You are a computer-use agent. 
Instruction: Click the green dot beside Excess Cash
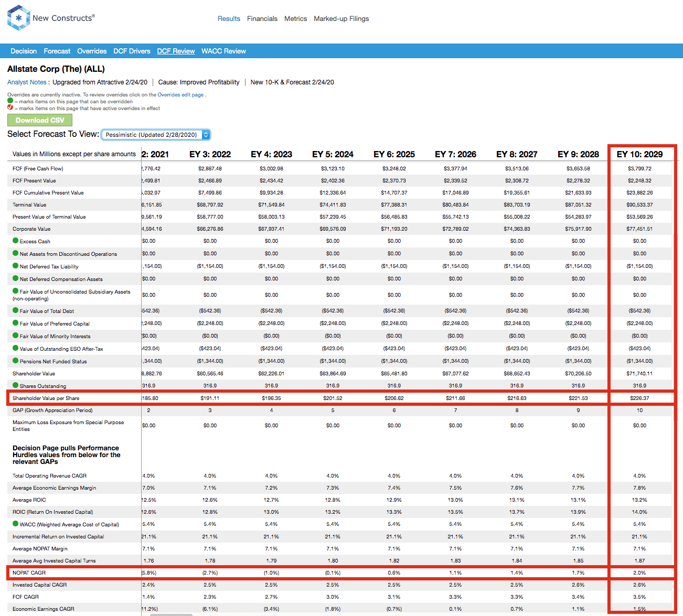click(16, 241)
